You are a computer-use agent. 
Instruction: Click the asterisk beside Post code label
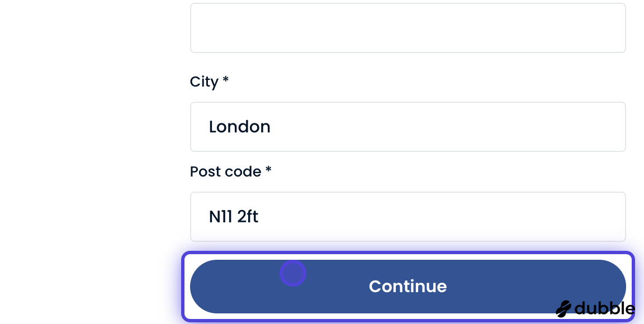click(268, 169)
